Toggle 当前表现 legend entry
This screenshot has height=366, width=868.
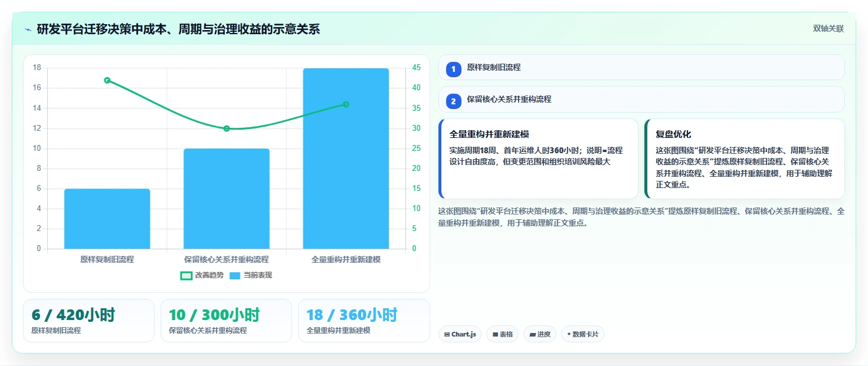coord(250,275)
